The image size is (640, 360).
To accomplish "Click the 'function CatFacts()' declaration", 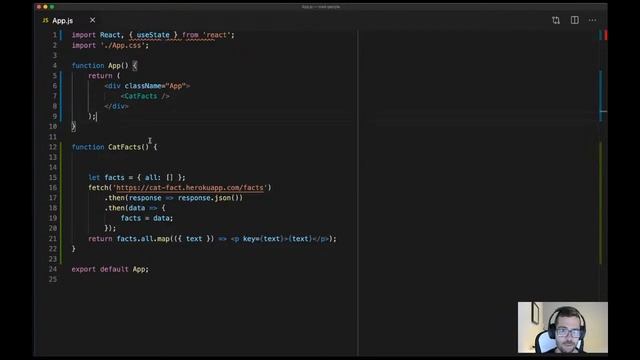I will tap(110, 147).
